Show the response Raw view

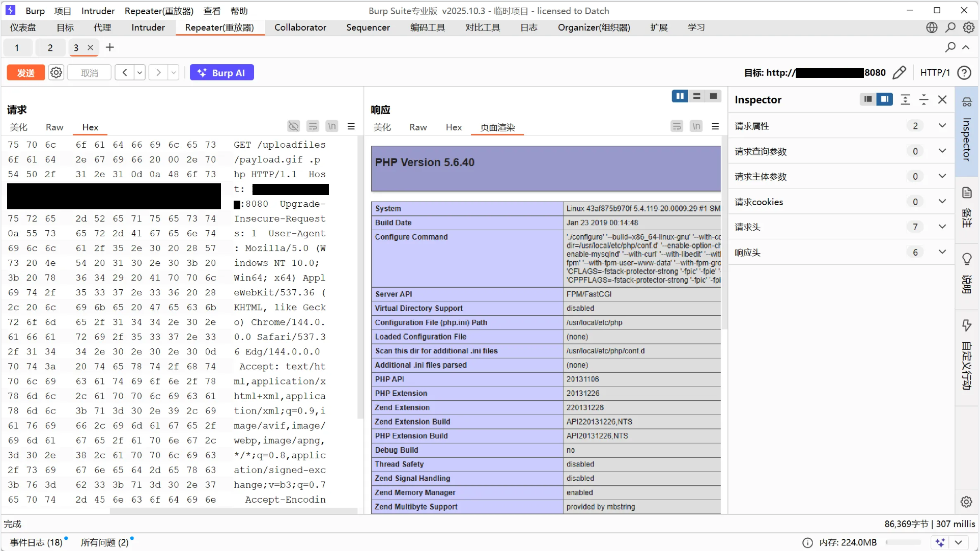(x=418, y=127)
